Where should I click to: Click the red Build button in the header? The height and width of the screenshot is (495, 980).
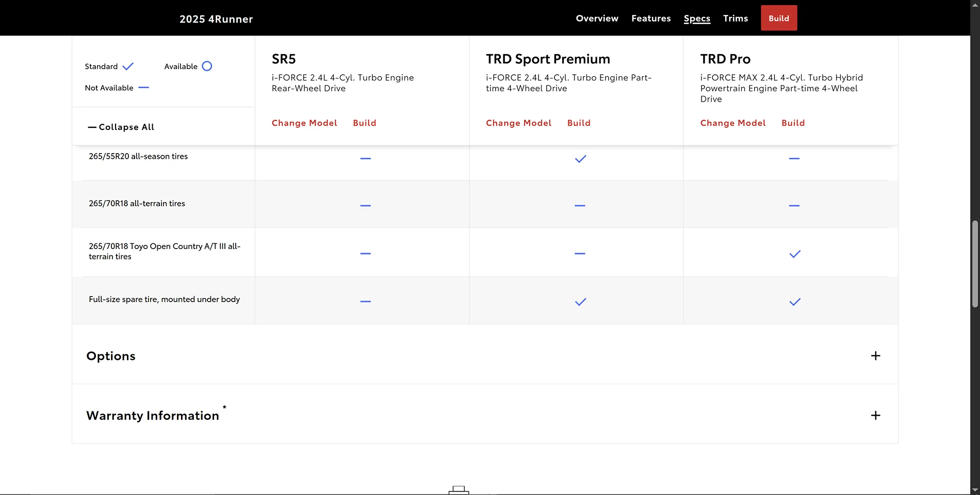(778, 18)
